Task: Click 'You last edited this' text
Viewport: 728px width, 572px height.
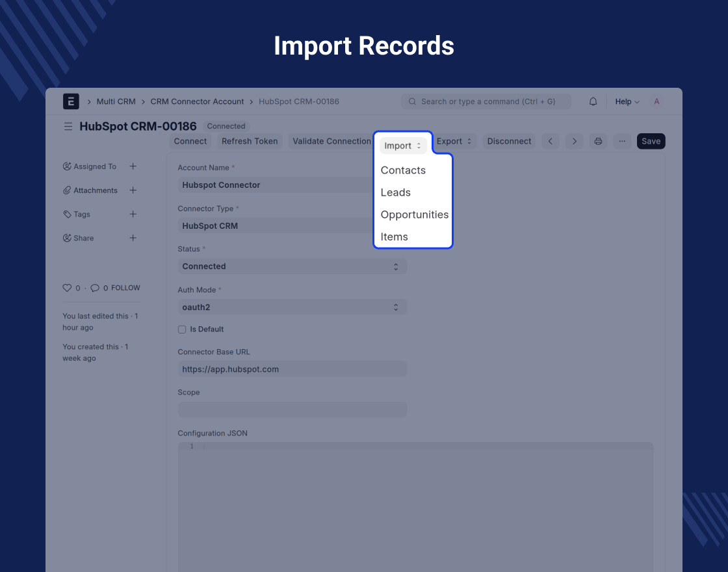Action: (x=100, y=322)
